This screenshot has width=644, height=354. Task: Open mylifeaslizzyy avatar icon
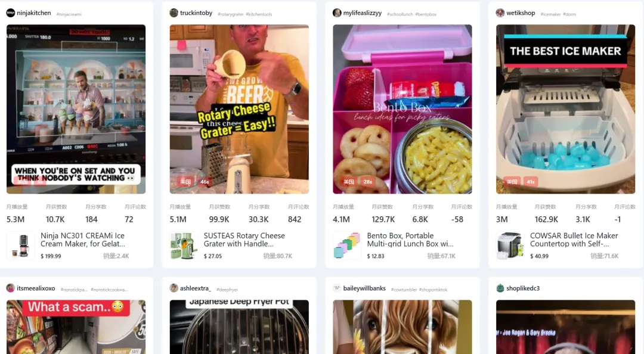click(x=337, y=13)
